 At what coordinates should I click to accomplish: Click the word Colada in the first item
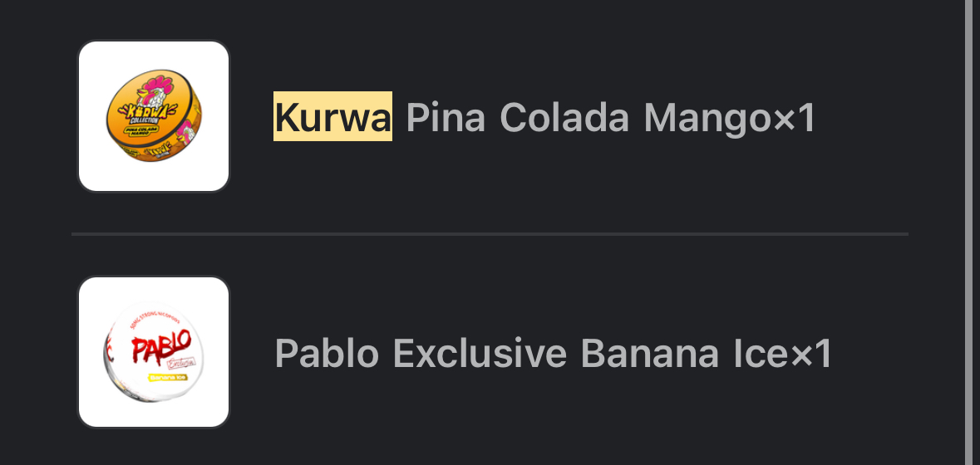(564, 117)
